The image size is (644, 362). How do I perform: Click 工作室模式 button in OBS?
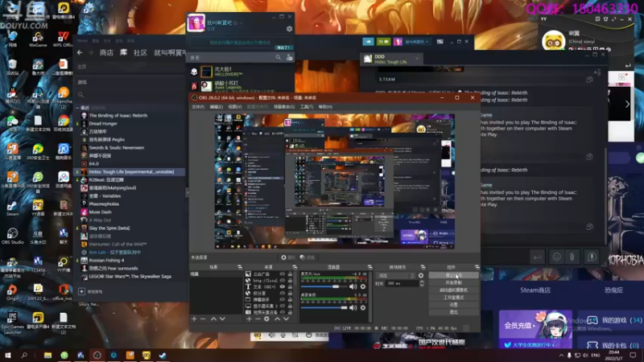[453, 298]
